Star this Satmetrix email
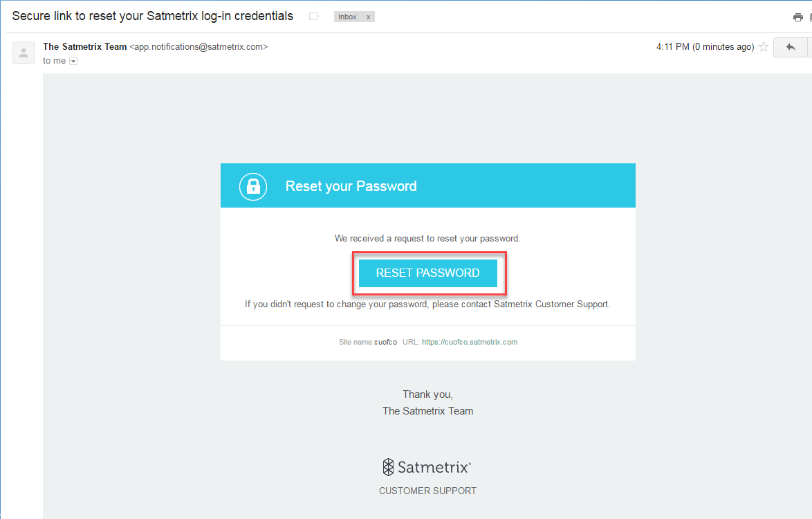The width and height of the screenshot is (812, 519). [x=764, y=47]
